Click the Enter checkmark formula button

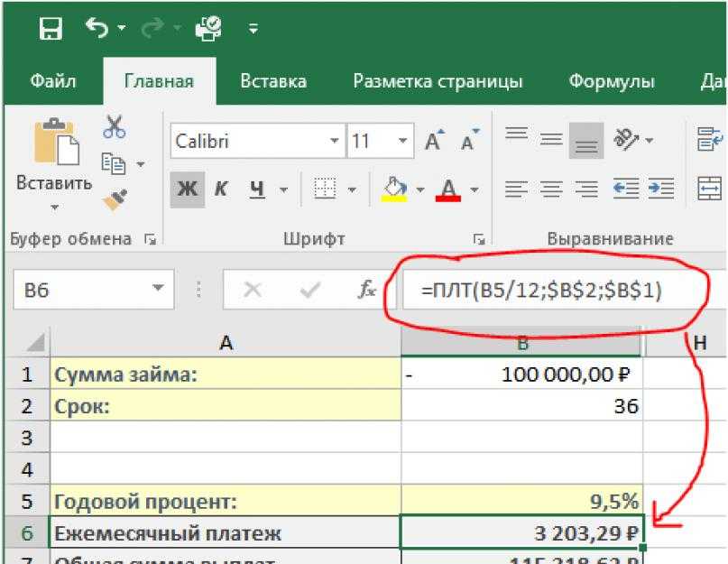pos(309,290)
